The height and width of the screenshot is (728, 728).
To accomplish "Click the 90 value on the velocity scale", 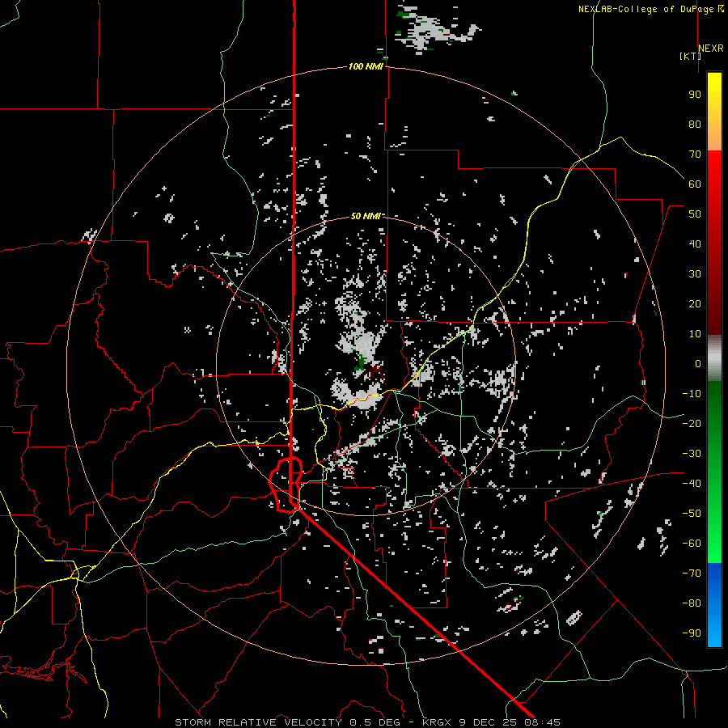I will point(695,95).
